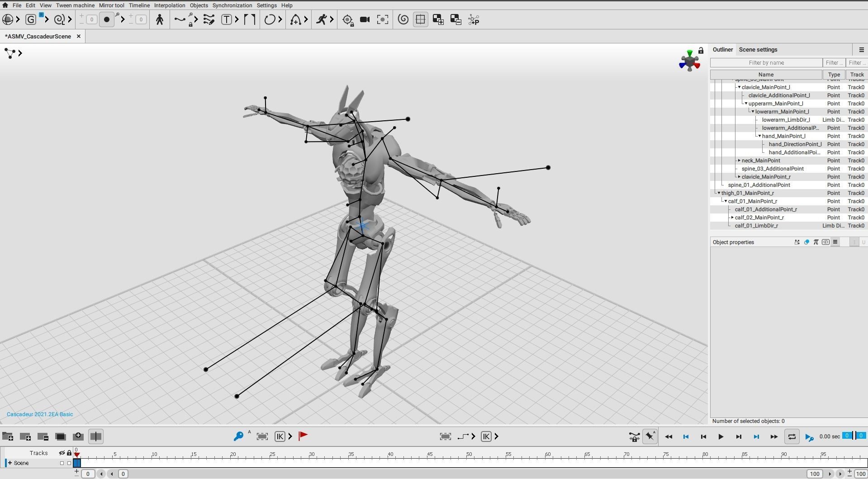Expand the clavicle_MainPoint_r tree node
This screenshot has height=479, width=868.
coord(740,177)
